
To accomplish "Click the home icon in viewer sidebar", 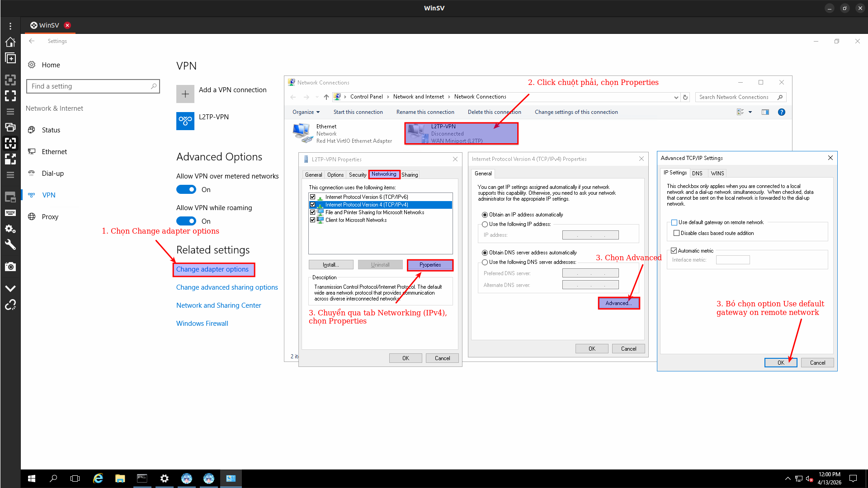I will pos(10,42).
